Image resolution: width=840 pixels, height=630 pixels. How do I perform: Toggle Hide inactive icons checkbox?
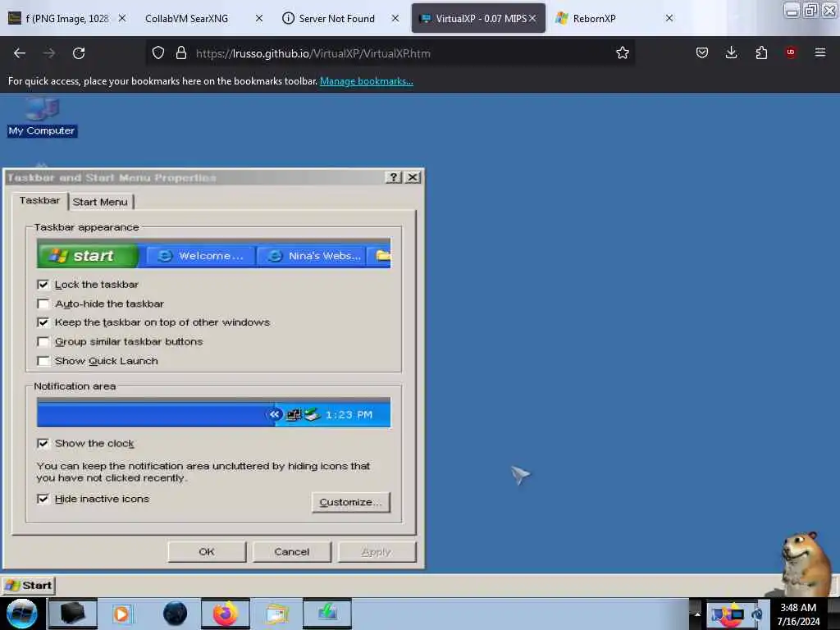[x=43, y=499]
